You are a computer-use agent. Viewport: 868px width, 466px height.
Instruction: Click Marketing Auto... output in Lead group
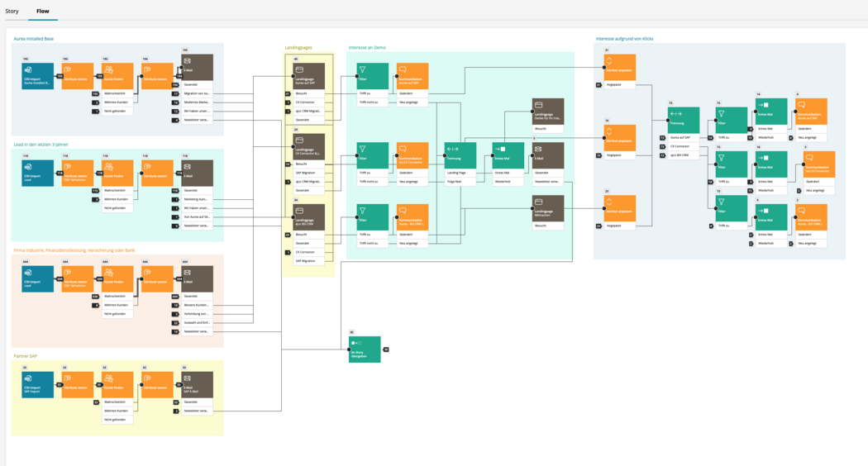click(197, 199)
